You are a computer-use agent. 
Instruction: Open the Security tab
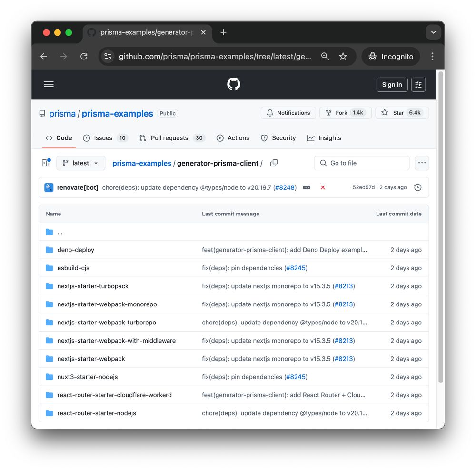[x=278, y=138]
